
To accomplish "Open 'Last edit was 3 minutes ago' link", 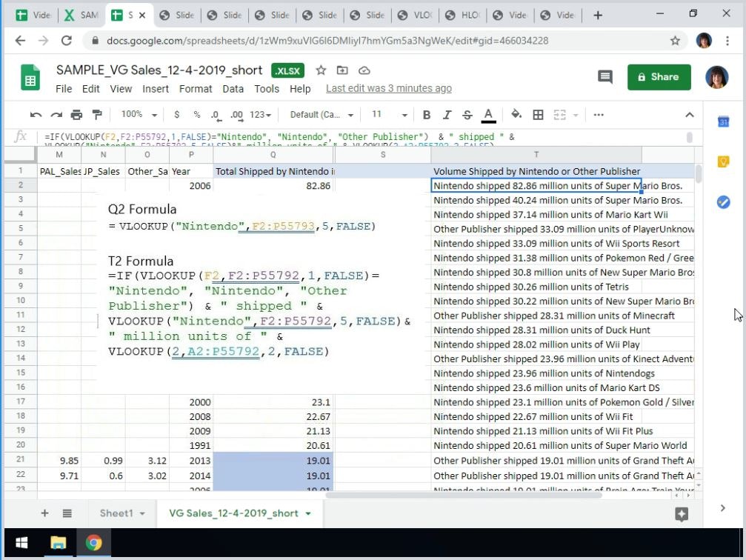I will tap(388, 89).
